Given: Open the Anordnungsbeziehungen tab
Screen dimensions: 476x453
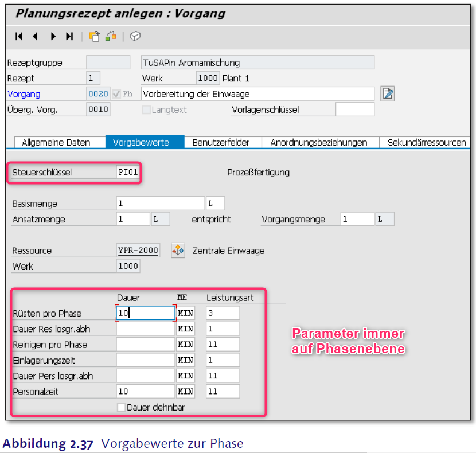Looking at the screenshot, I should (x=318, y=142).
